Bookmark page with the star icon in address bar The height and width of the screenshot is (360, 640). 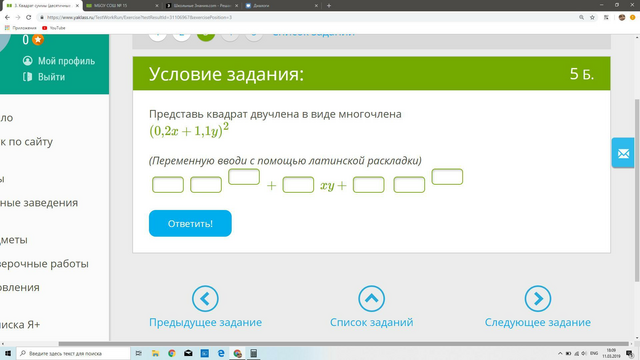592,18
